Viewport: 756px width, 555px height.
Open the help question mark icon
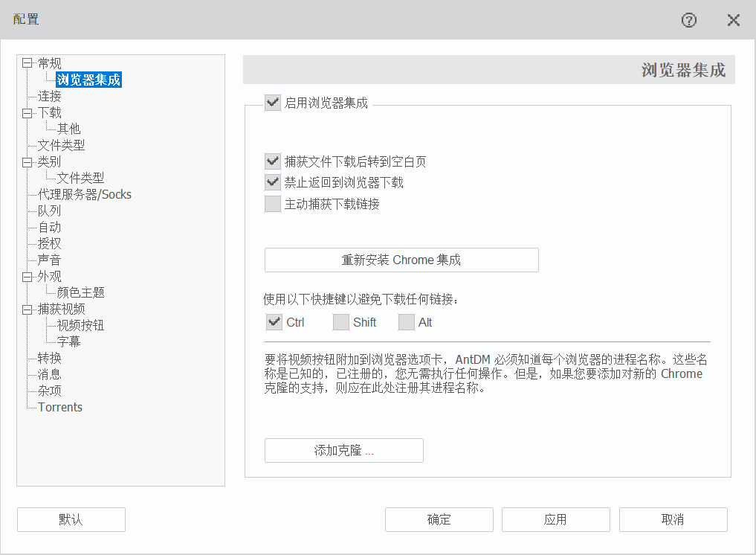(x=689, y=20)
